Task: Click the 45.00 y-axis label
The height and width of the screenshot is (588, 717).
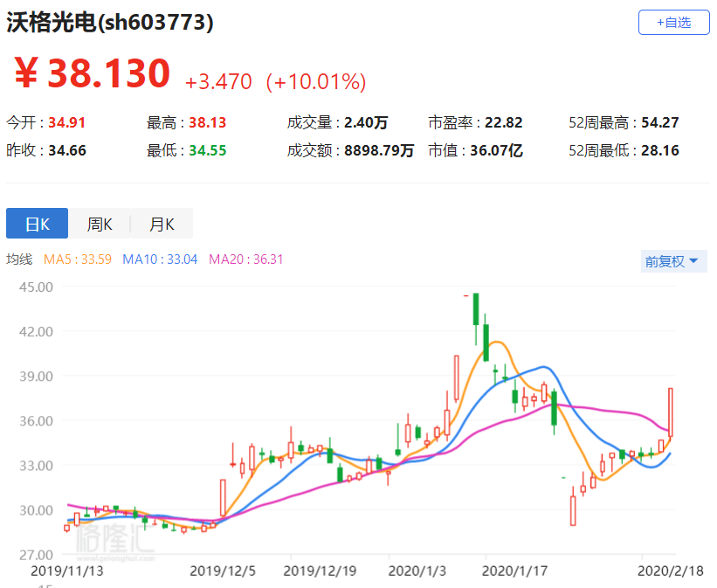Action: coord(36,287)
